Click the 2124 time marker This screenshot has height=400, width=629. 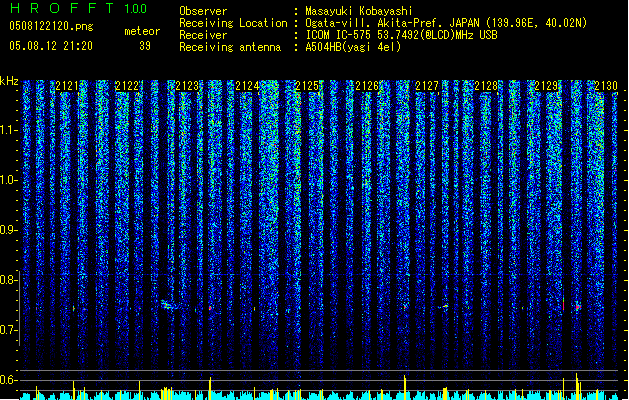[x=247, y=86]
